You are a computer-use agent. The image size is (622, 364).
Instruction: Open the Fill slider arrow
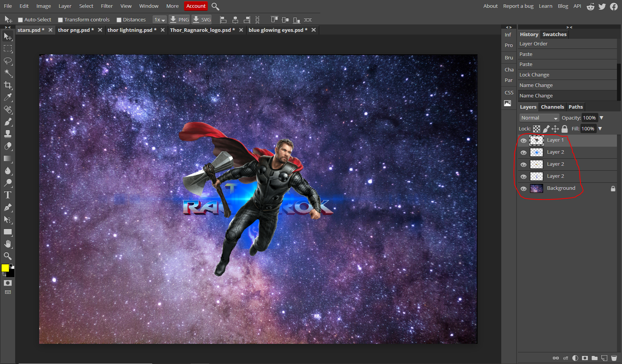click(x=600, y=129)
